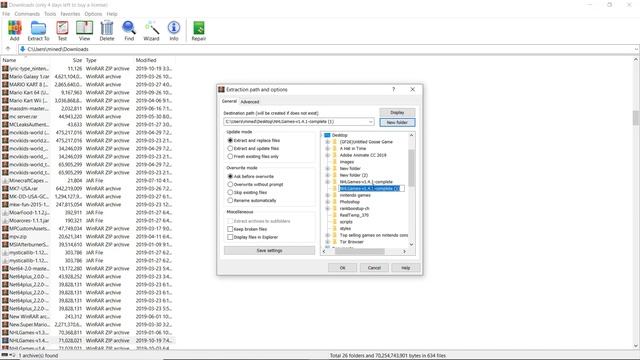Viewport: 640px width, 360px height.
Task: Click the question mark in the dialog title bar
Action: (393, 89)
